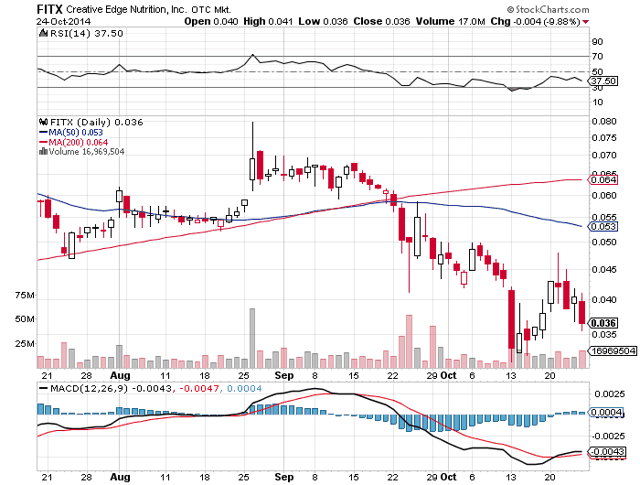Click the -0.0025 label on the MACD axis
The height and width of the screenshot is (485, 640).
click(x=608, y=436)
